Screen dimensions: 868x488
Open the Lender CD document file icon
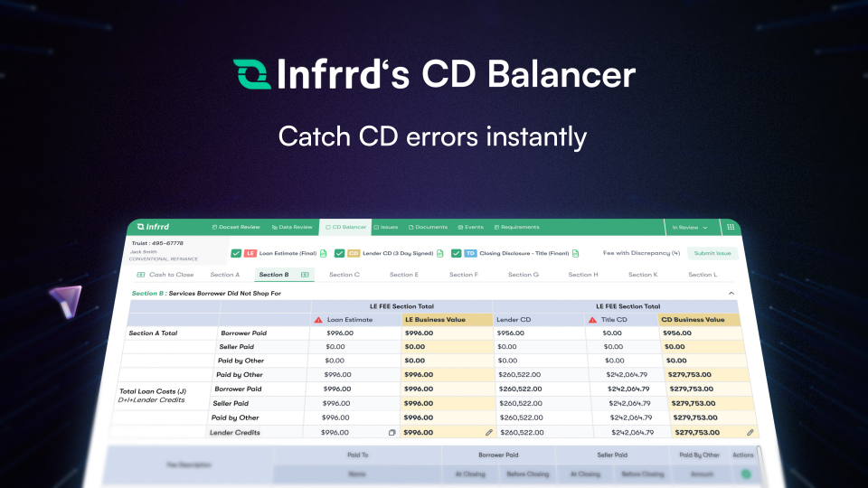pos(440,253)
